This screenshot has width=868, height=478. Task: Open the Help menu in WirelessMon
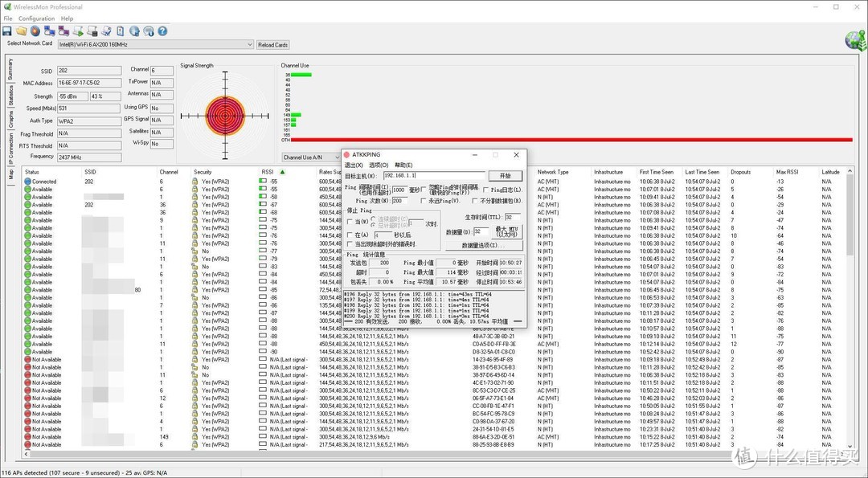(67, 18)
